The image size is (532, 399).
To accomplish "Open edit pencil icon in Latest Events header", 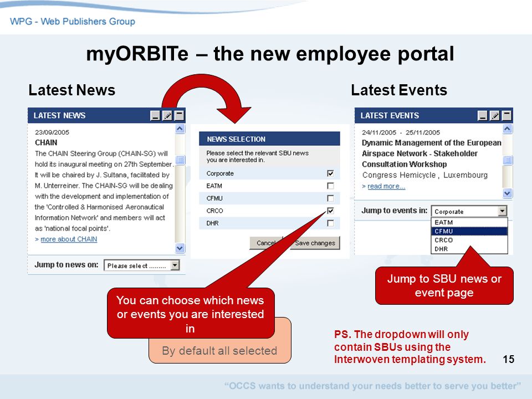I will click(x=495, y=116).
